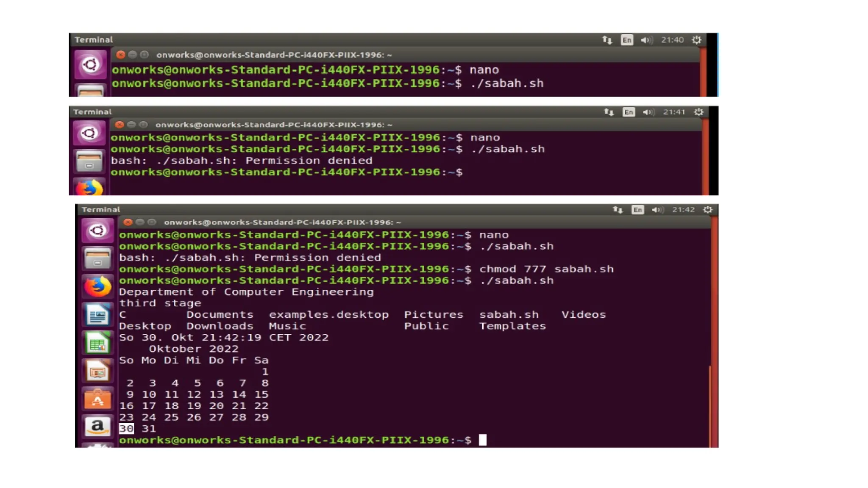
Task: Click 'Downloads' in directory listing
Action: (220, 326)
